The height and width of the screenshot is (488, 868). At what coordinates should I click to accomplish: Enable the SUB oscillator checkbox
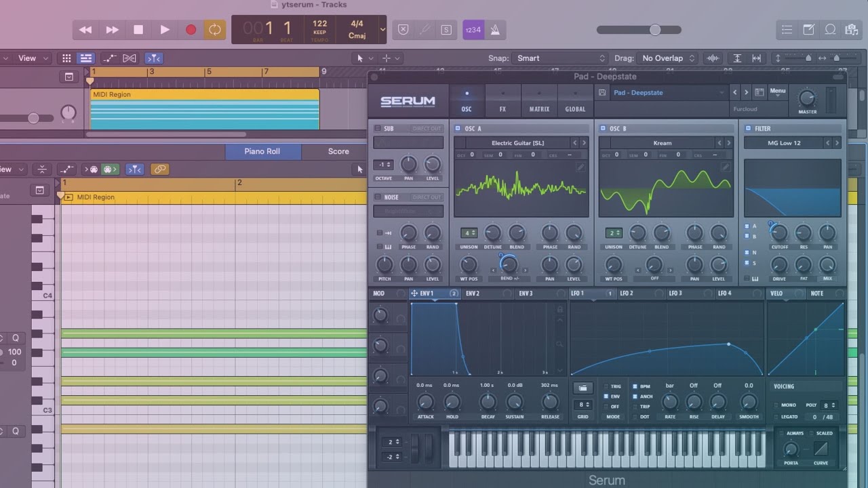pos(378,128)
